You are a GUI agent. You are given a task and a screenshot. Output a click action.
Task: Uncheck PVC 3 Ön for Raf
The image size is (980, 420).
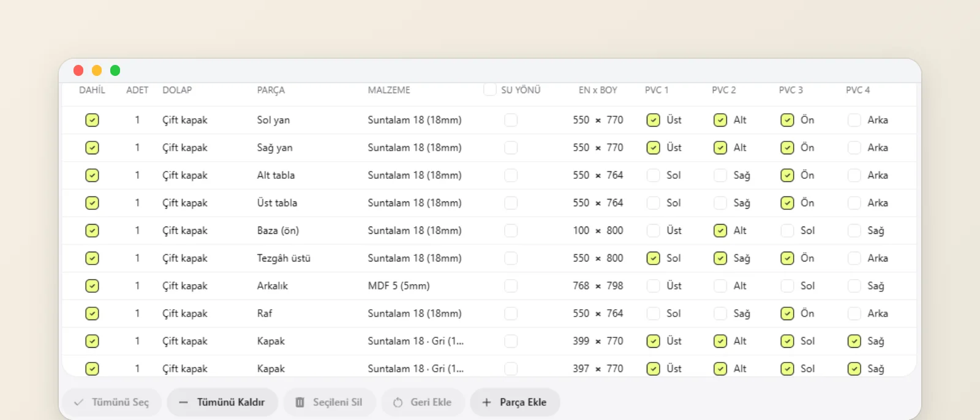(787, 313)
